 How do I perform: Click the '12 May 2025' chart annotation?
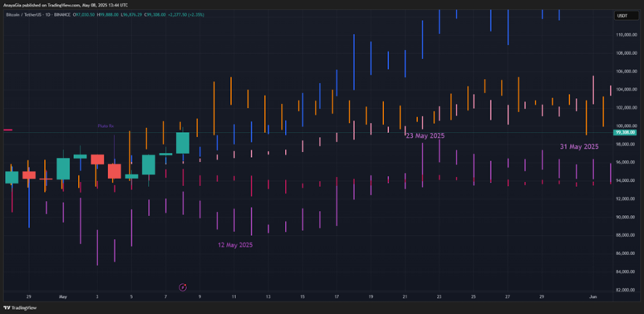235,245
